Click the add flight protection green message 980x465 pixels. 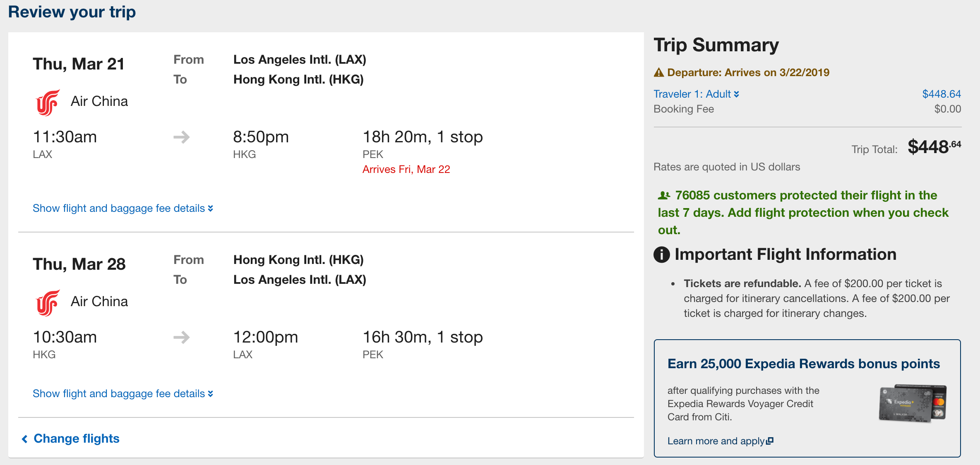point(803,213)
